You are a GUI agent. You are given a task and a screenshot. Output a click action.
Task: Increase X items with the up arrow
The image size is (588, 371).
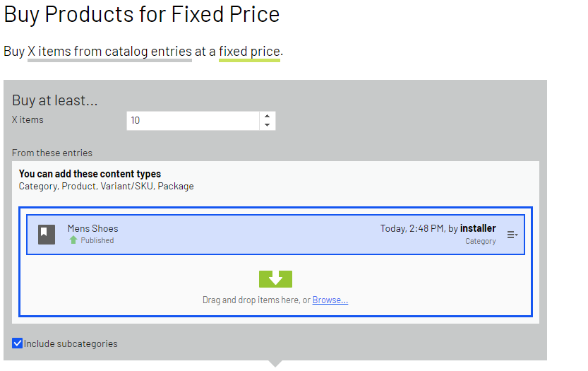pos(267,117)
